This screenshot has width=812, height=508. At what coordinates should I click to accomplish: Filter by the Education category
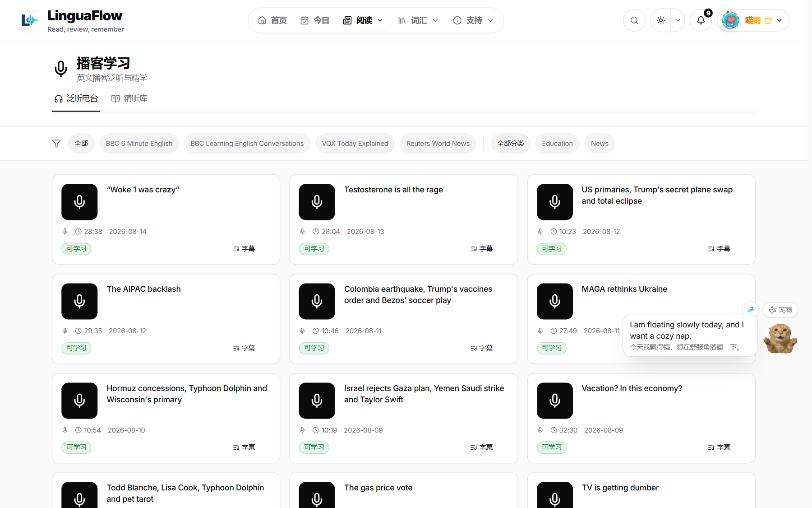(x=558, y=144)
